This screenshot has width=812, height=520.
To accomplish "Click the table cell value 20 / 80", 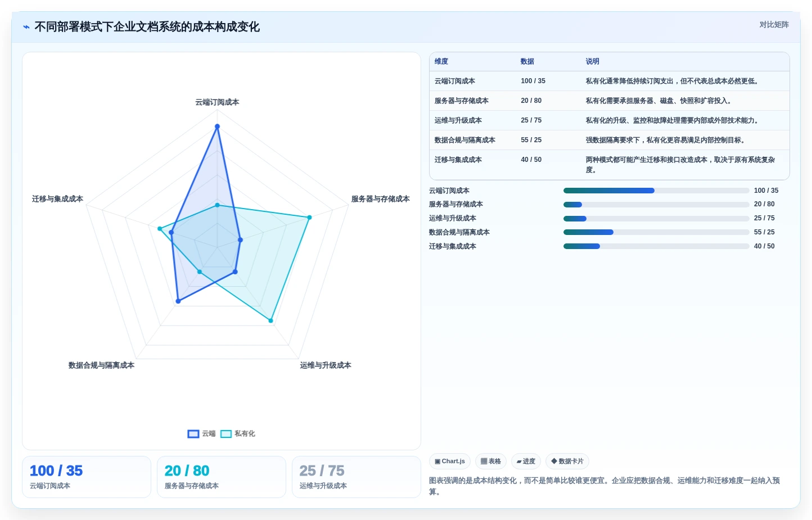I will (x=531, y=101).
